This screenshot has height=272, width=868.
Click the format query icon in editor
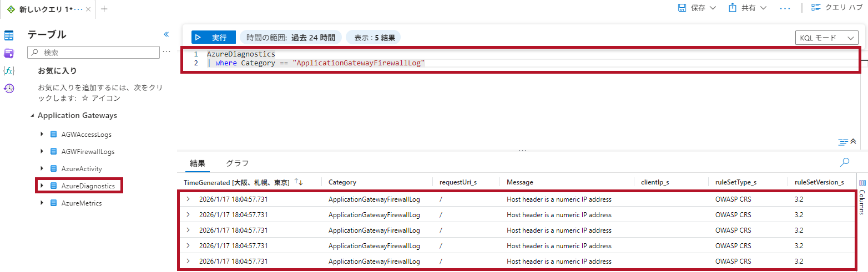[x=842, y=142]
